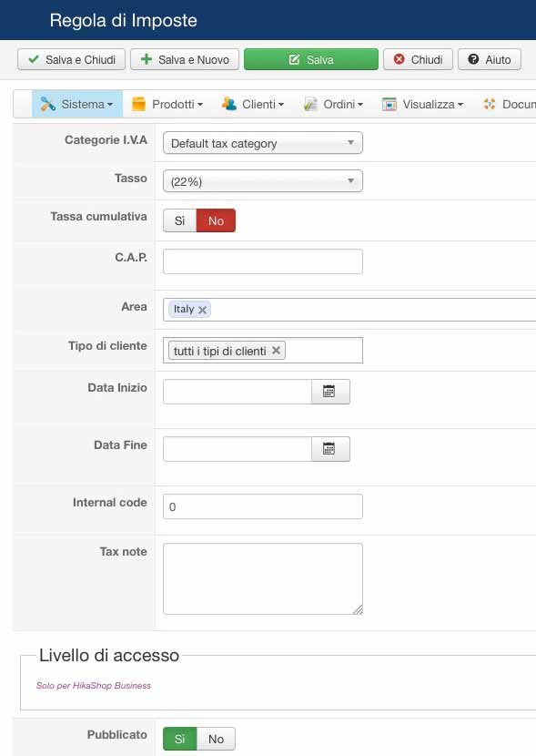Screen dimensions: 536x756
Task: Click Salva e Chiudi
Action: [x=71, y=59]
